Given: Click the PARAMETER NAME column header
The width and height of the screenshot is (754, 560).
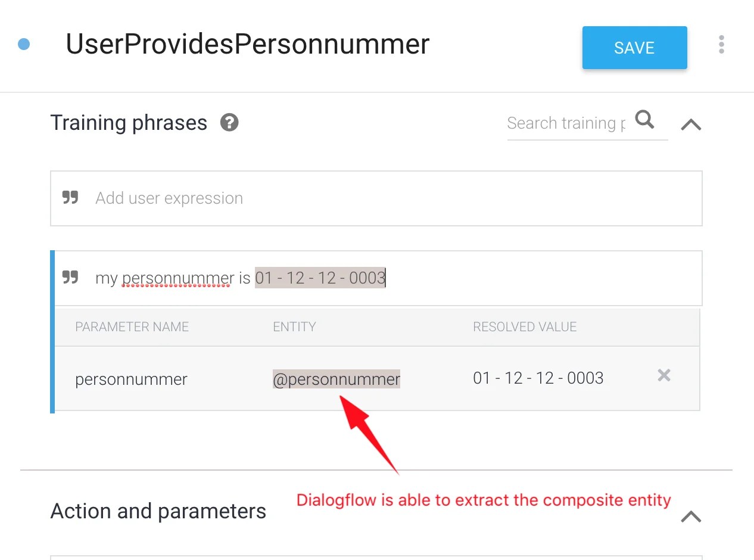Looking at the screenshot, I should tap(132, 326).
